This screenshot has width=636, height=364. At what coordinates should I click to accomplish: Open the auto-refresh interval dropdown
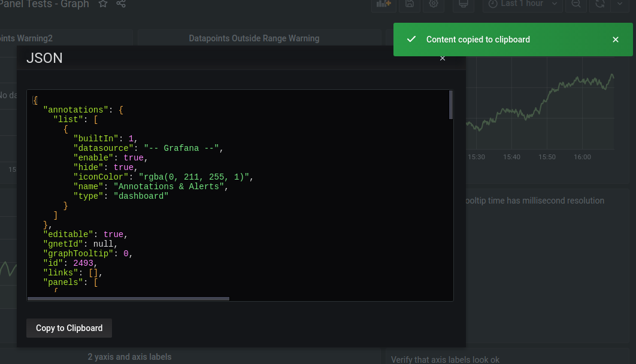point(621,5)
